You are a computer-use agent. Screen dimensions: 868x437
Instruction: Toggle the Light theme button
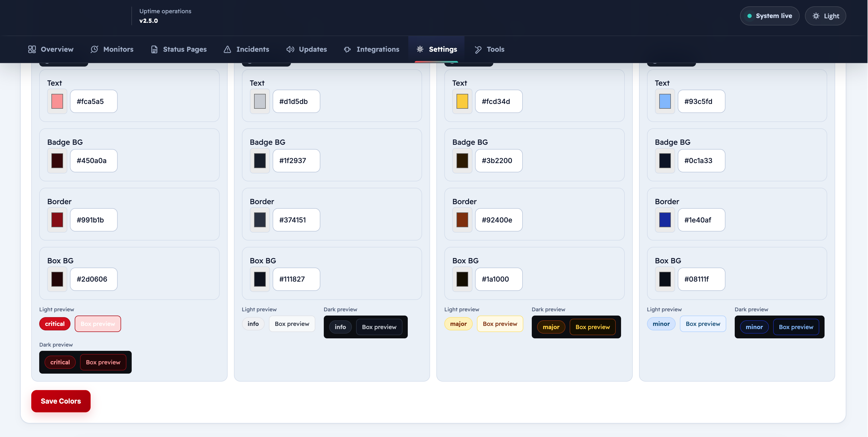(x=825, y=16)
